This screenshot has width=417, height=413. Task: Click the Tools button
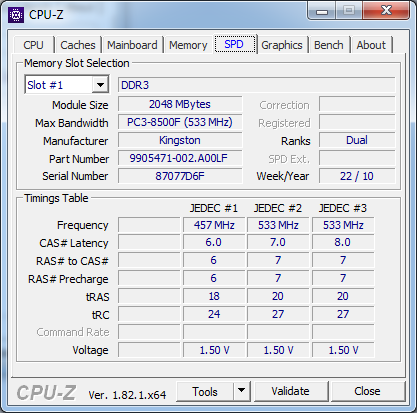coord(205,391)
